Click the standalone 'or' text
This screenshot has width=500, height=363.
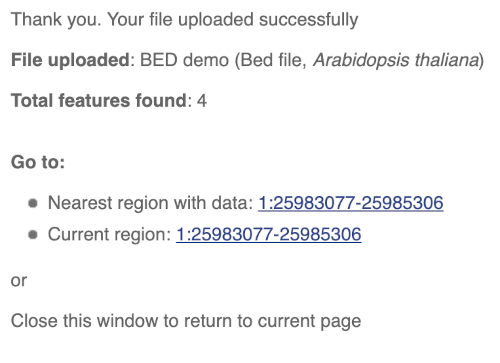tap(19, 281)
